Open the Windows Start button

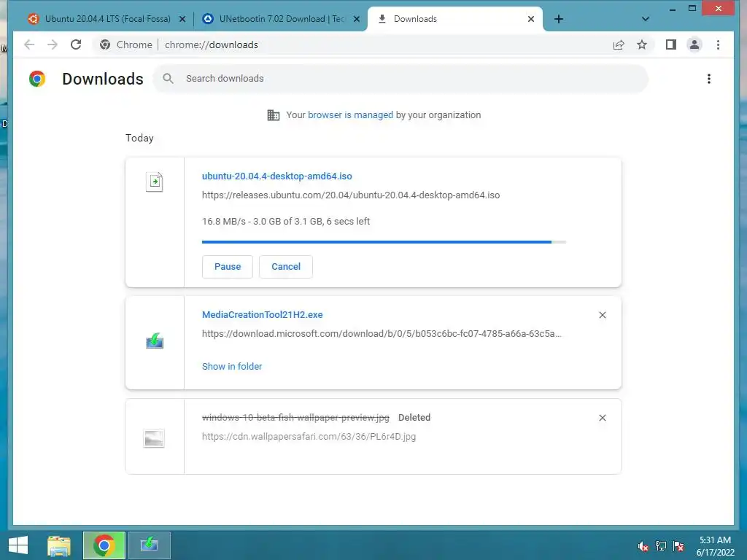point(18,545)
